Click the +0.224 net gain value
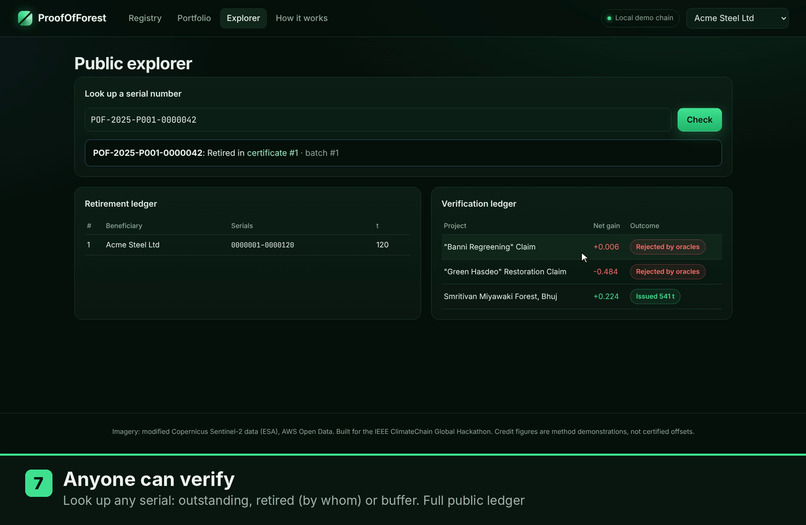This screenshot has width=806, height=525. click(x=606, y=296)
